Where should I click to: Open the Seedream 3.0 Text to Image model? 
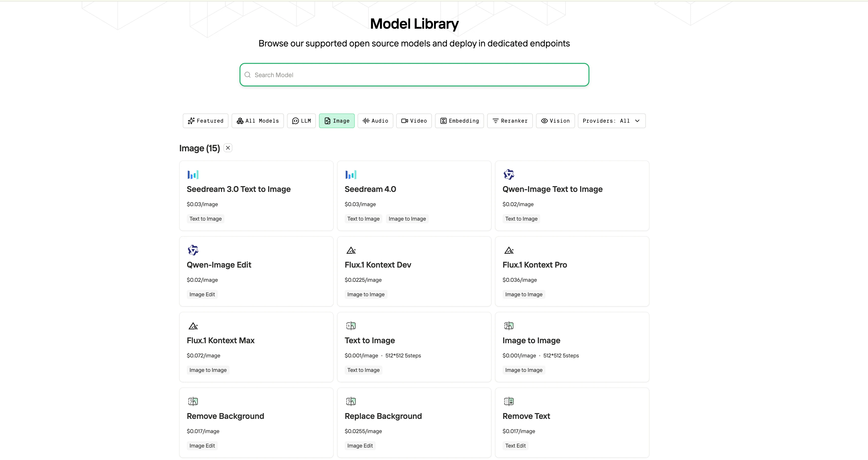click(x=239, y=189)
